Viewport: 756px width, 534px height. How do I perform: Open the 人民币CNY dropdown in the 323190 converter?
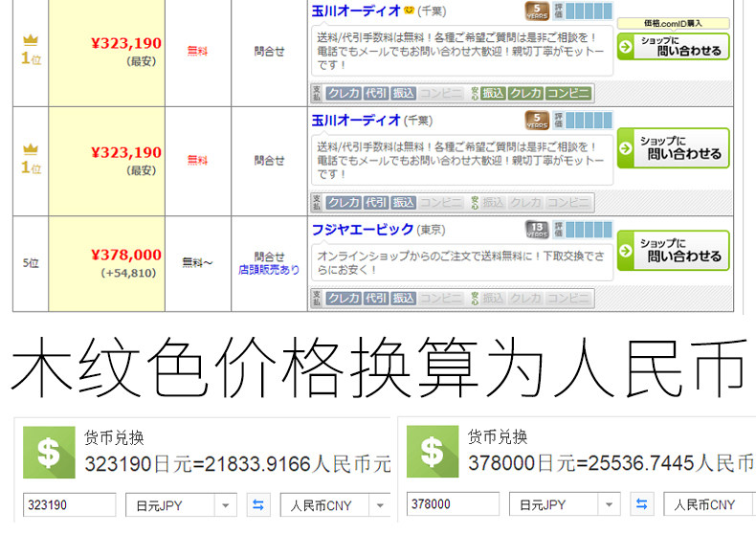click(336, 505)
